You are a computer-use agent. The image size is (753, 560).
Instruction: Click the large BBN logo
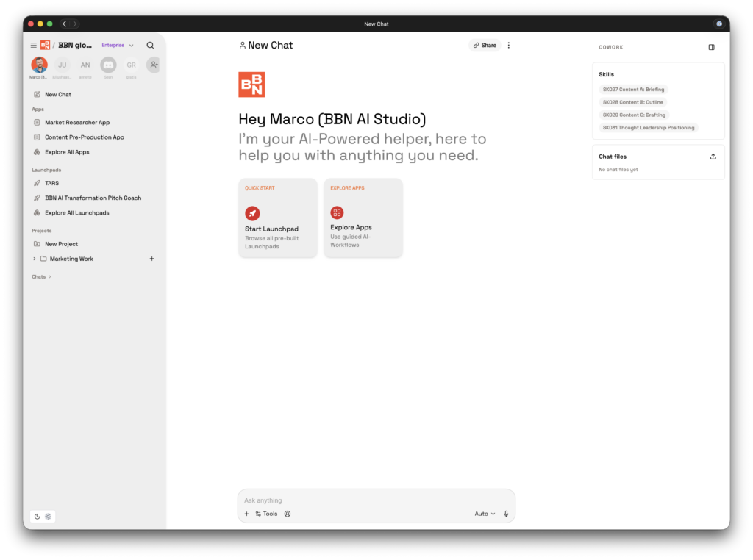click(x=251, y=85)
